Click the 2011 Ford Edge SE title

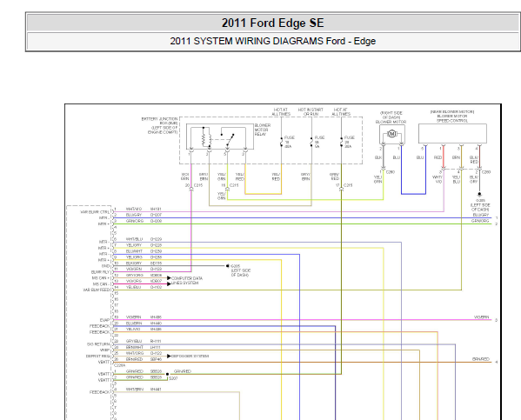[272, 23]
